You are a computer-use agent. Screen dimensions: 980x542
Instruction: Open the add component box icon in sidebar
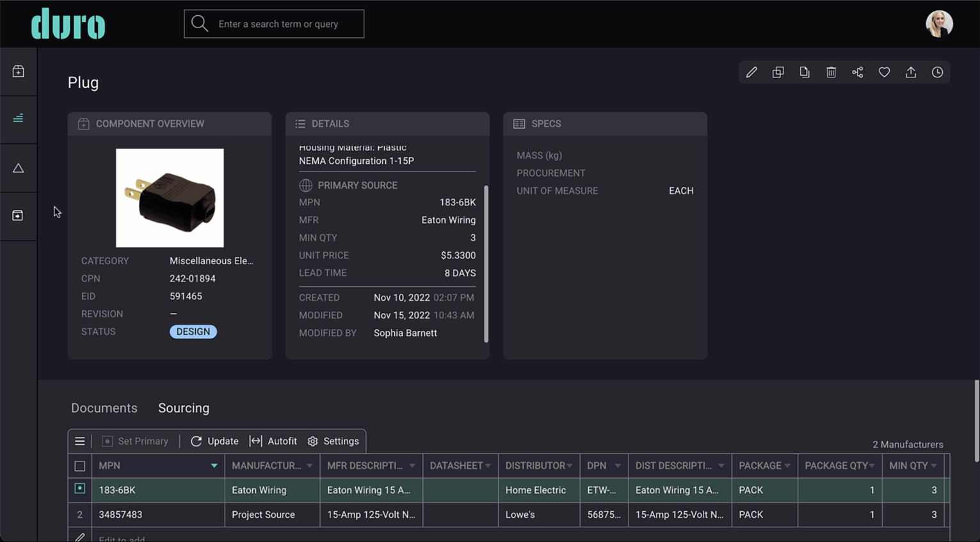tap(18, 71)
